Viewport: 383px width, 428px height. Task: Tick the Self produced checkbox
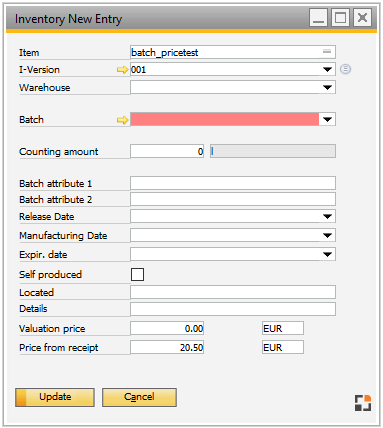(138, 275)
